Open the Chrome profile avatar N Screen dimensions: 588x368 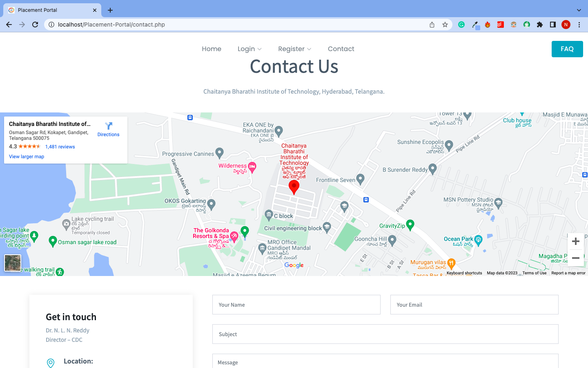point(566,25)
